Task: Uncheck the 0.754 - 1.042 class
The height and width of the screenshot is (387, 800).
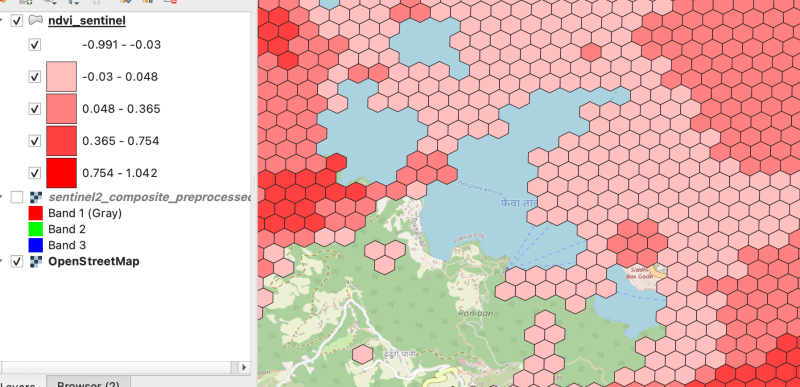Action: click(x=34, y=173)
